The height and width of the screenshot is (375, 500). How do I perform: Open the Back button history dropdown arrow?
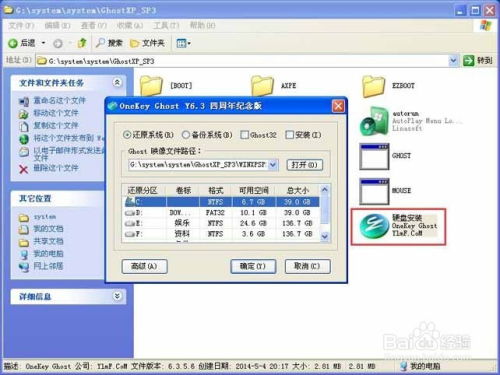[43, 43]
